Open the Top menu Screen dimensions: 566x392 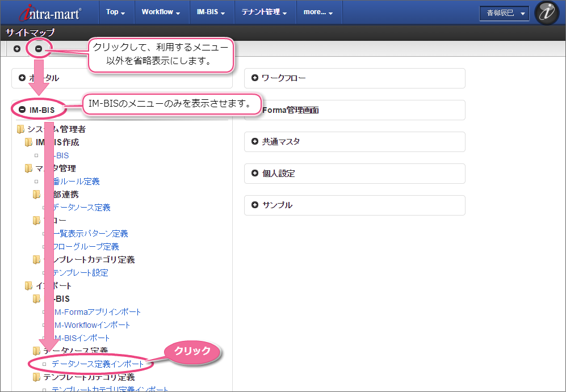pyautogui.click(x=115, y=12)
